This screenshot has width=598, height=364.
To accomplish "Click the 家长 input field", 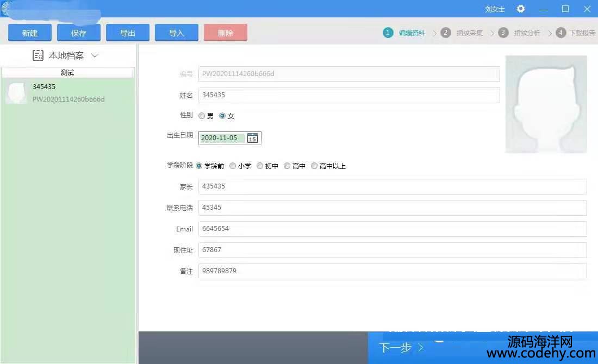I will point(393,186).
